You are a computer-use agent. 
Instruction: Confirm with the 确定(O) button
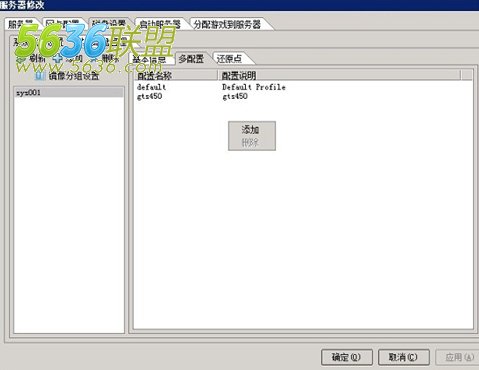[347, 357]
